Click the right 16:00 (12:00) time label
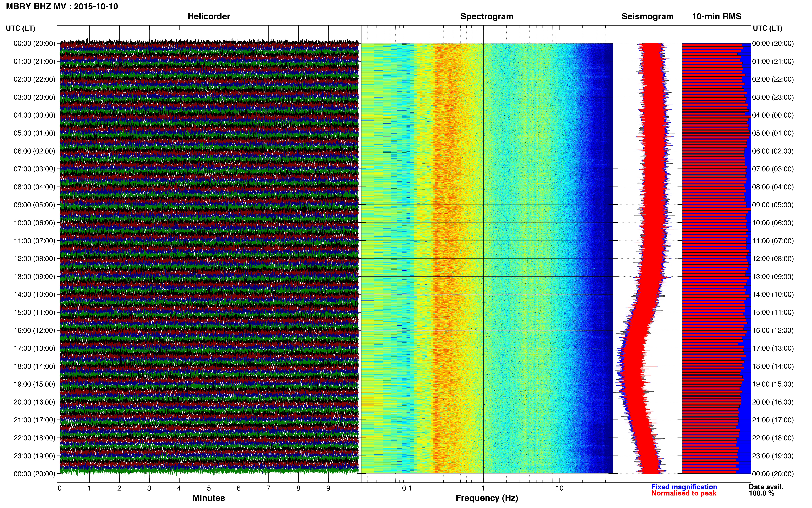This screenshot has width=812, height=508. point(773,331)
